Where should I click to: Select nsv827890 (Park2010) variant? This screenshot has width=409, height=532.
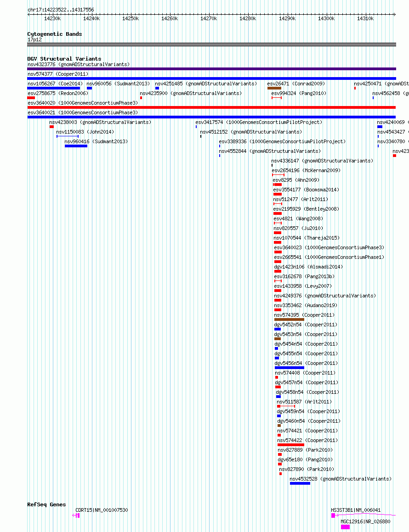(x=307, y=469)
